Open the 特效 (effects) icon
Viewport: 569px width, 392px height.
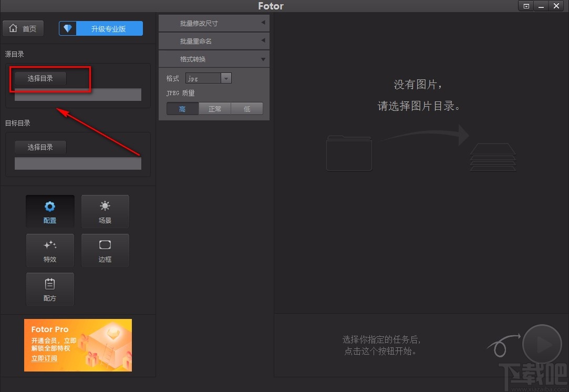pos(50,250)
